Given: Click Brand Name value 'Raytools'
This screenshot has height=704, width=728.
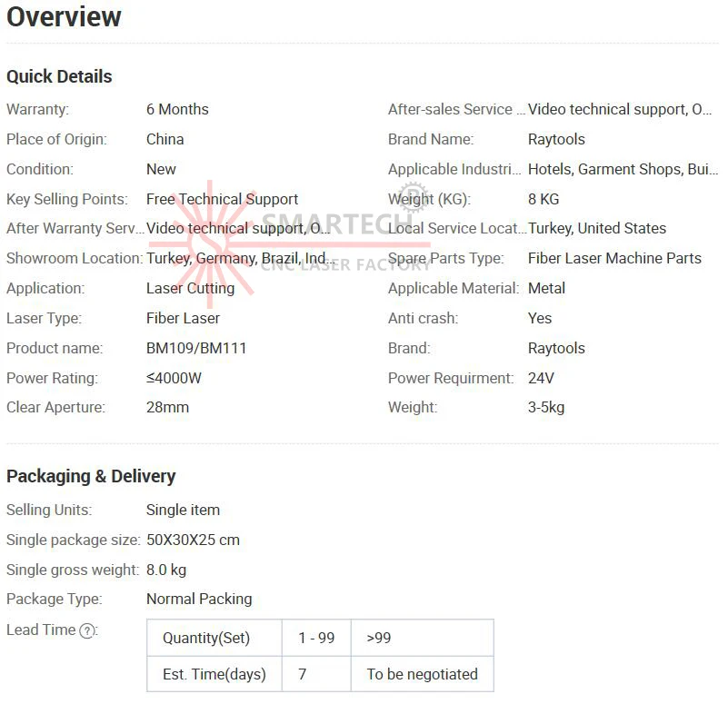Looking at the screenshot, I should click(556, 140).
